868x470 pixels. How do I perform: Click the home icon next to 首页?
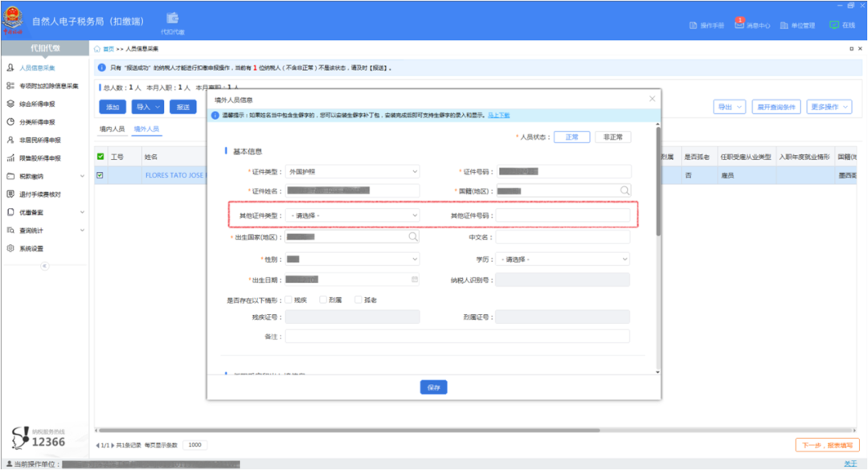tap(97, 49)
